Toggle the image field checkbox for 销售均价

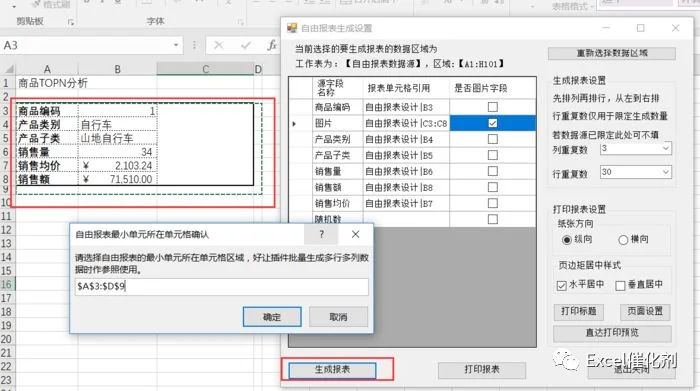[x=492, y=204]
